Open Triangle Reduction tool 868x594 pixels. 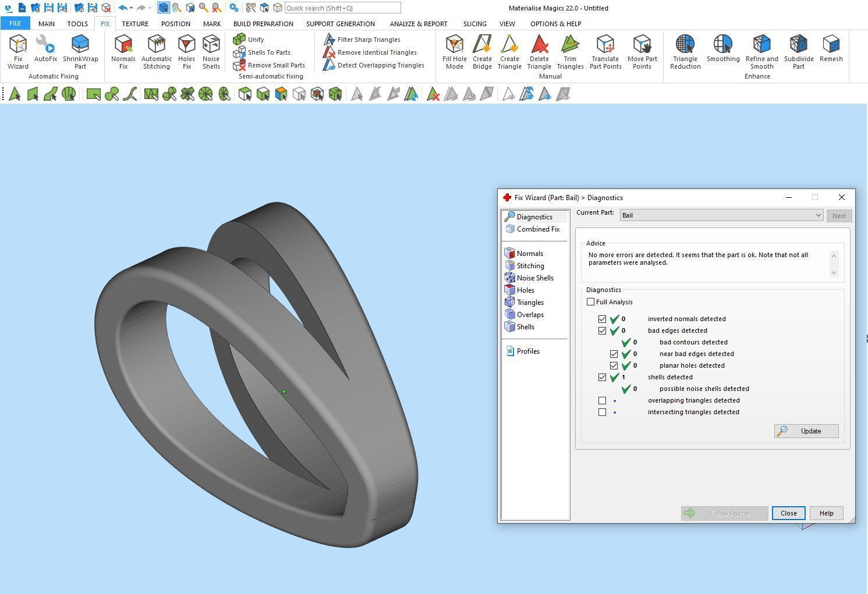[x=685, y=52]
